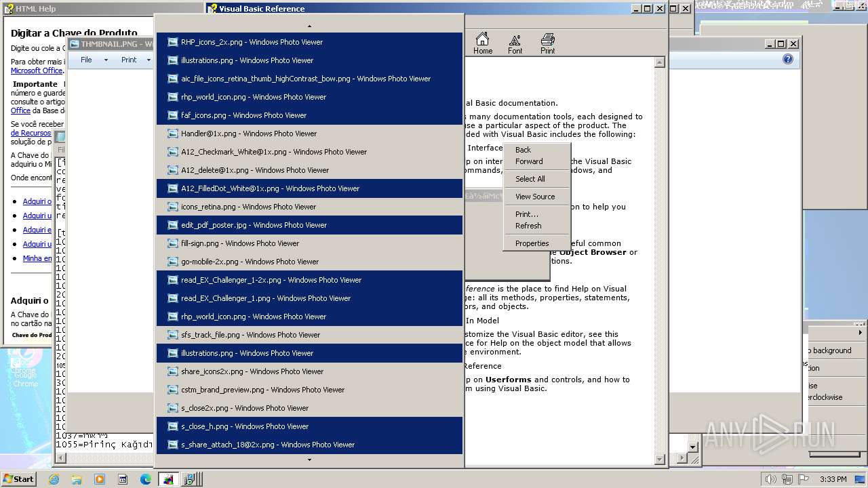This screenshot has width=868, height=488.
Task: Switch to illustrations.png window below RHP_icons_2x.png
Action: pos(309,60)
